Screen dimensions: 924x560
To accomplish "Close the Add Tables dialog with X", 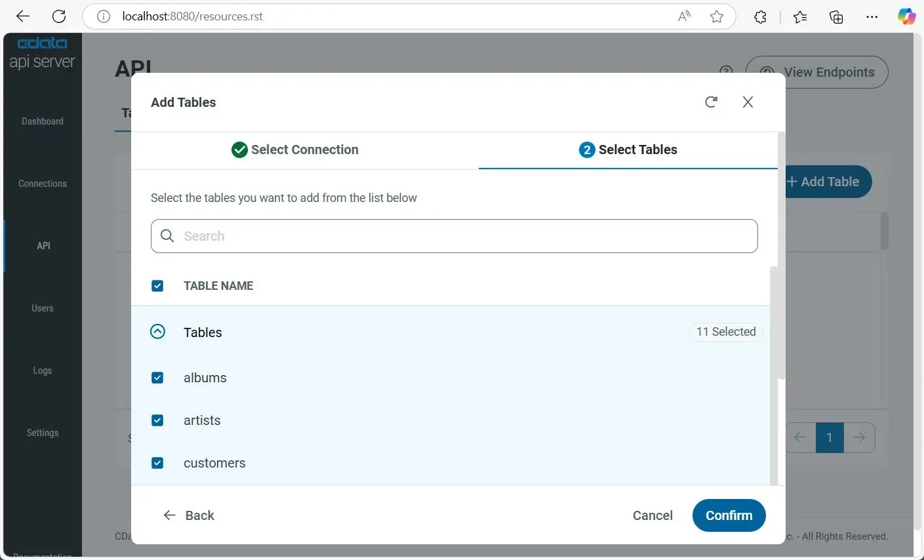I will coord(748,102).
